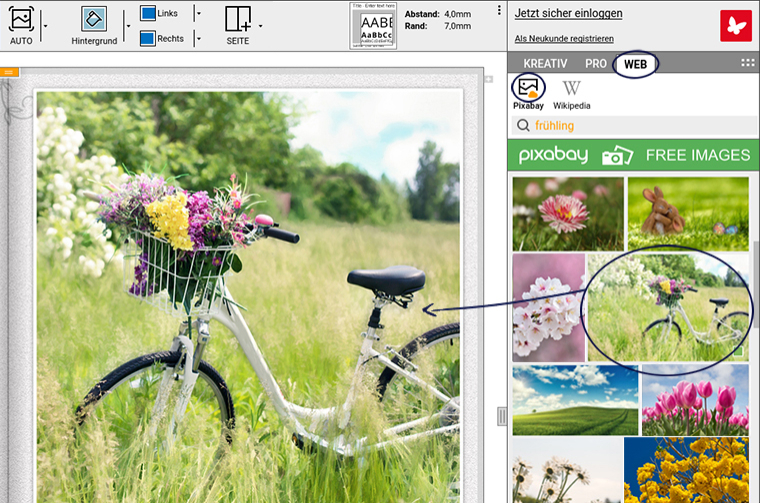Click Als Neukunde registrieren link

(x=564, y=38)
